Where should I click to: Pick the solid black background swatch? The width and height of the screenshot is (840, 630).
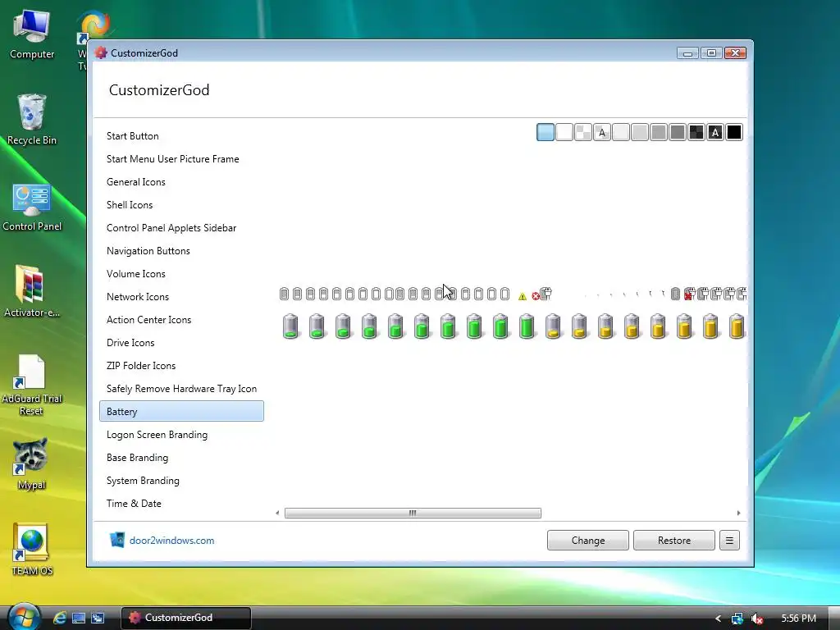click(x=734, y=132)
